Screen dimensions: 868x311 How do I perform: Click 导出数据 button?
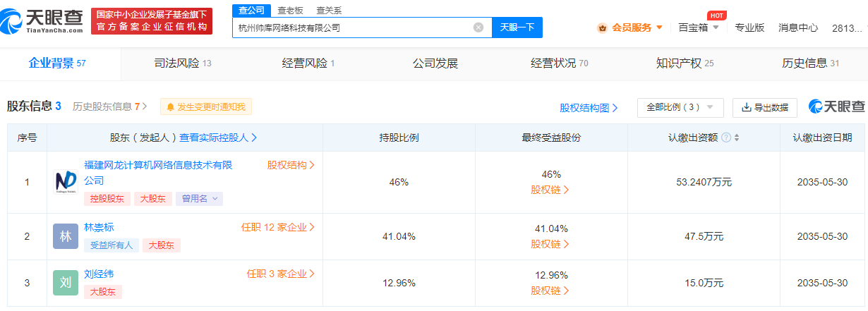765,108
